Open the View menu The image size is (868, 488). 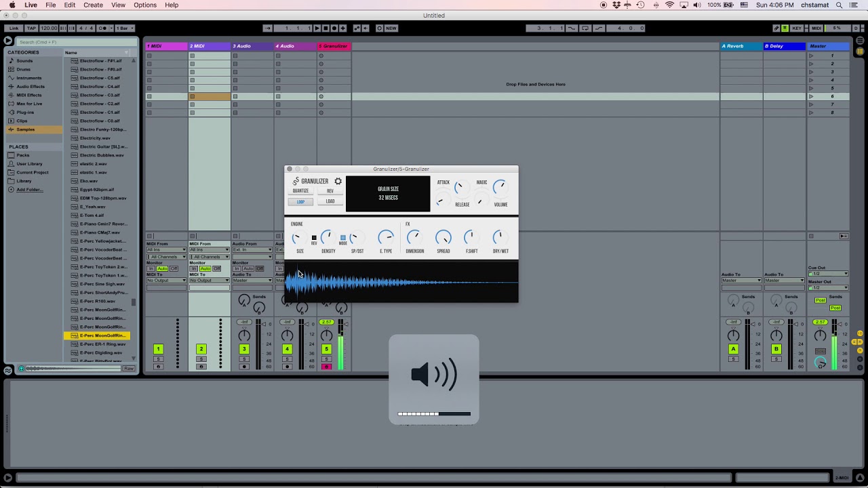pos(118,5)
